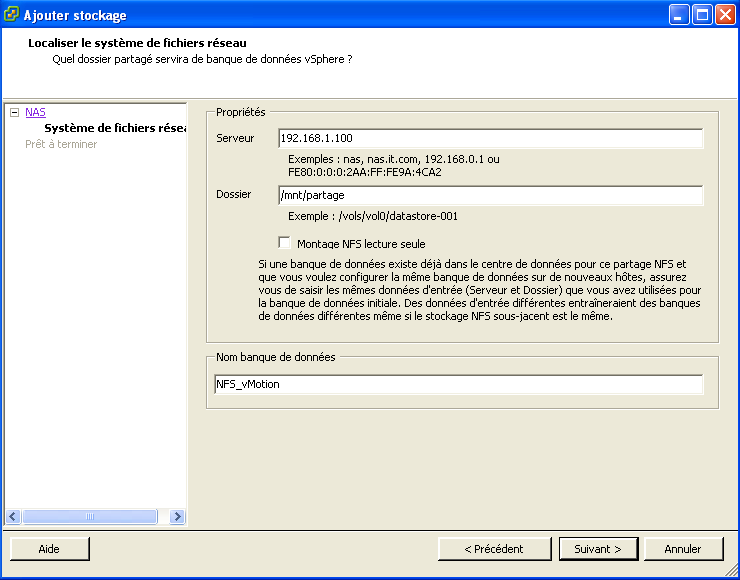Click the sidebar horizontal scrollbar thumb
Viewport: 740px width, 580px height.
pos(90,516)
